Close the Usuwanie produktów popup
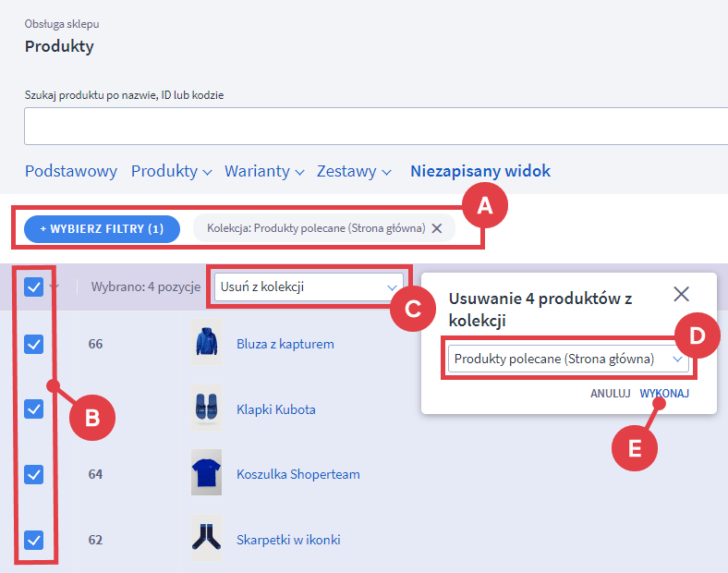This screenshot has width=728, height=573. tap(682, 294)
